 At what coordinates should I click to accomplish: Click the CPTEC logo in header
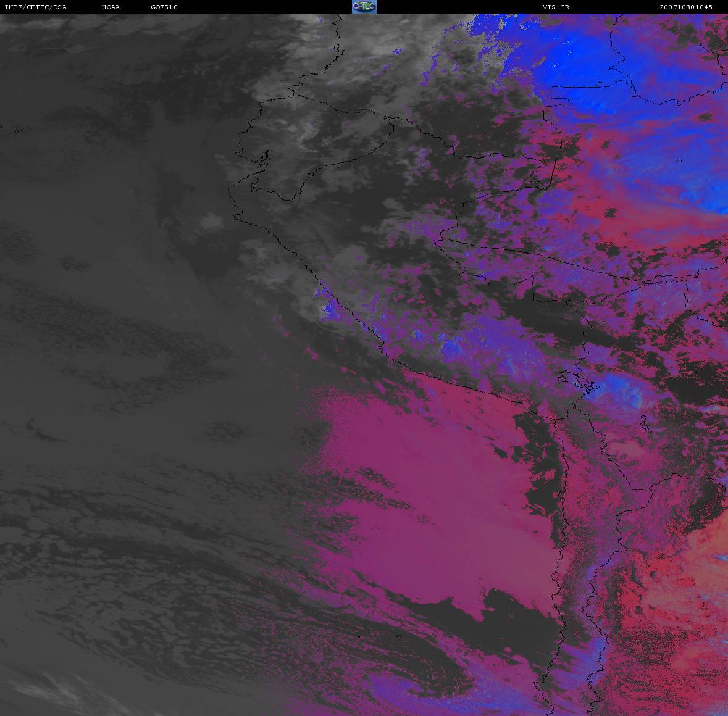pyautogui.click(x=364, y=7)
